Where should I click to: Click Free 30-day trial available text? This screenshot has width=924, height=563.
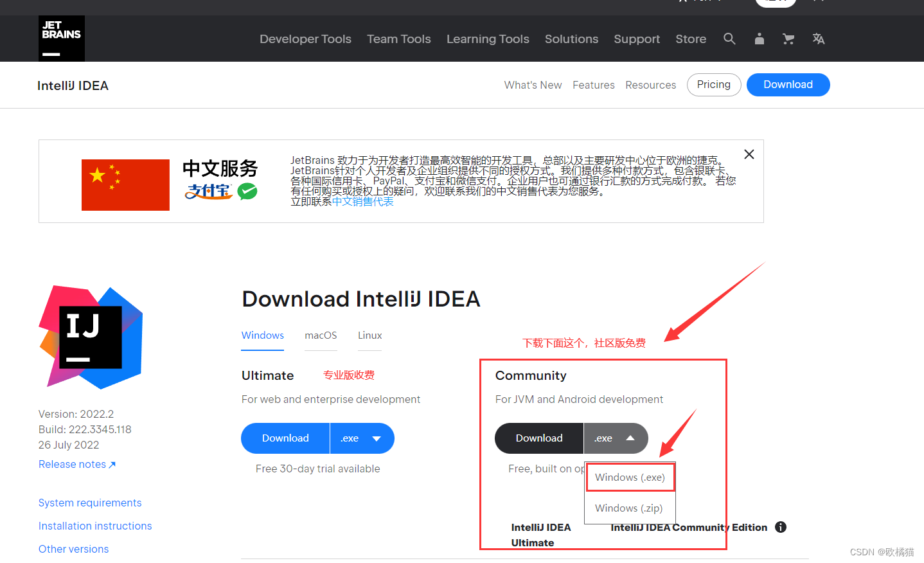coord(317,469)
